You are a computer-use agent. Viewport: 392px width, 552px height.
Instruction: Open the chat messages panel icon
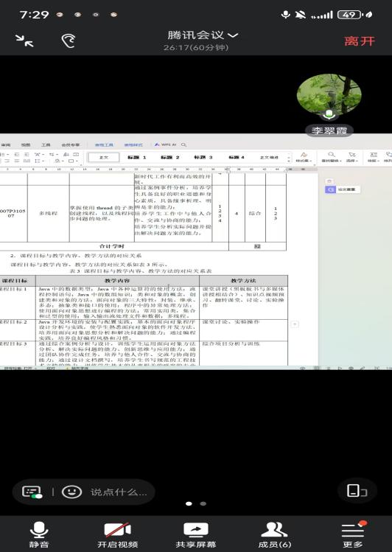coord(32,492)
